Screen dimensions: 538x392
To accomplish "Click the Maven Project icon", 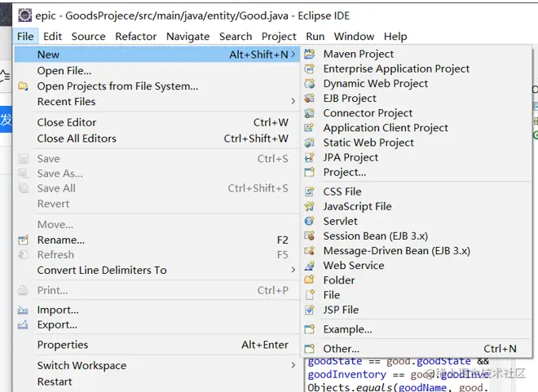I will (x=309, y=54).
